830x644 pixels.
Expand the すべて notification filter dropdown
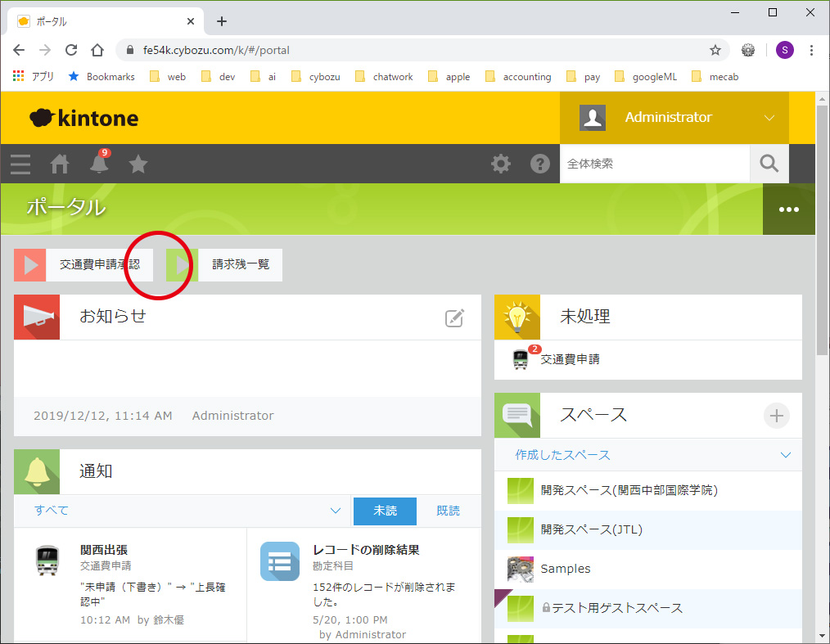[x=335, y=511]
